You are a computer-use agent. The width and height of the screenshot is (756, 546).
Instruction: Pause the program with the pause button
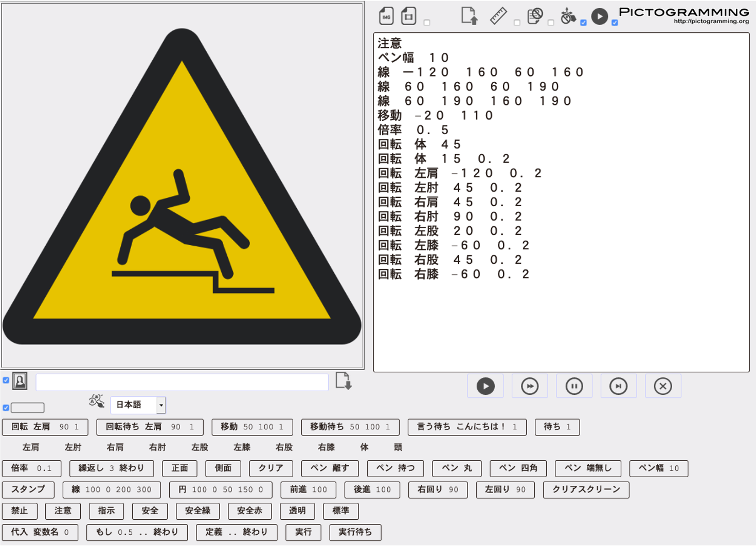click(574, 386)
